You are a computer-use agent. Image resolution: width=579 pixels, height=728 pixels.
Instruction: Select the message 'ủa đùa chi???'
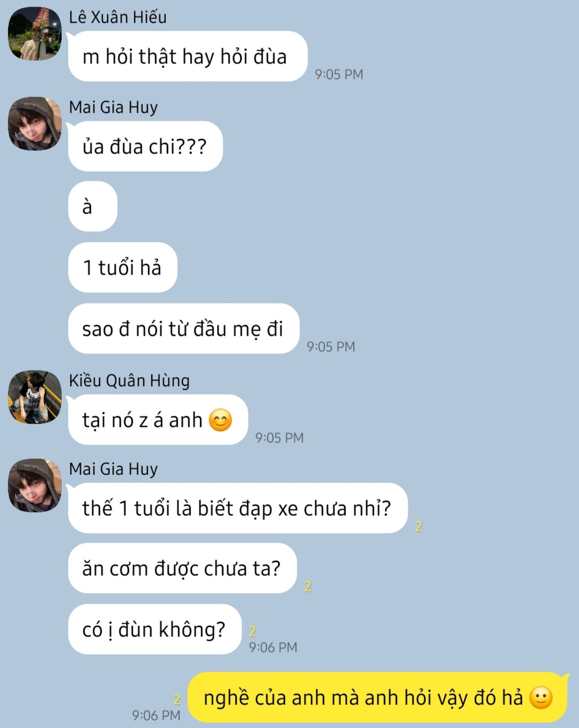click(146, 146)
